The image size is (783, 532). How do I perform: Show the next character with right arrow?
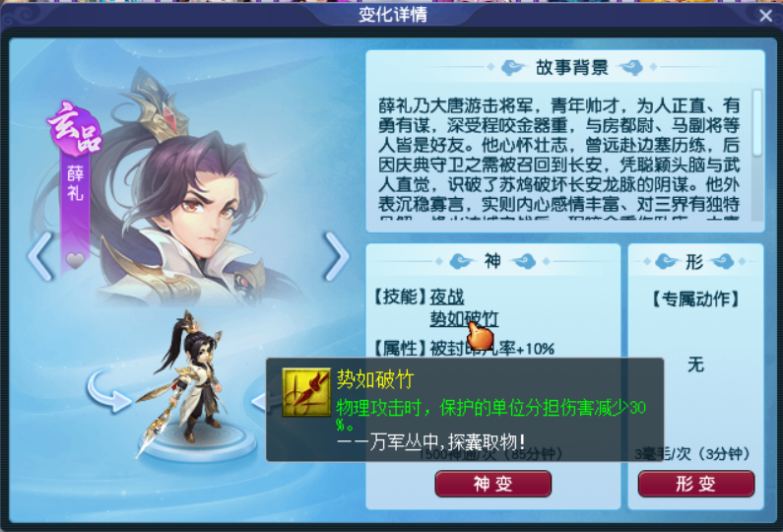coord(336,256)
